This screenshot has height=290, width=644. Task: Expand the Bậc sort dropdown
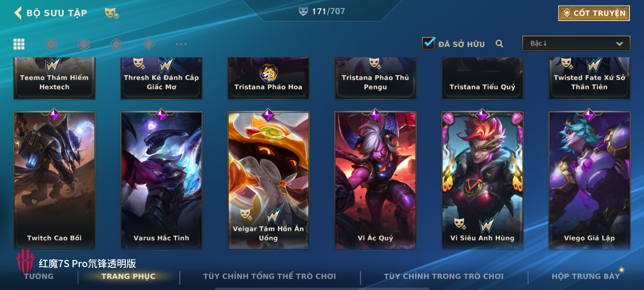[x=576, y=44]
